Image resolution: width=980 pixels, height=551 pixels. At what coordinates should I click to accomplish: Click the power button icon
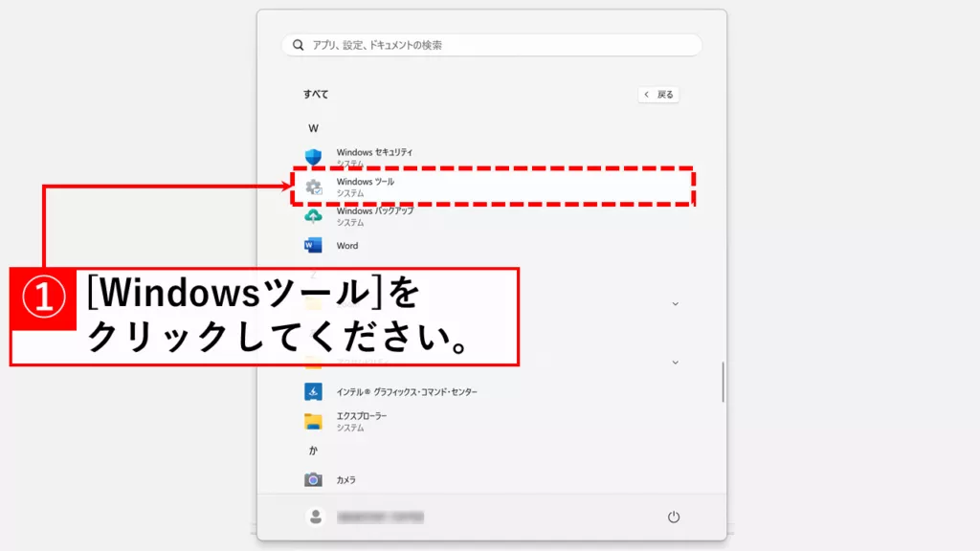click(674, 517)
